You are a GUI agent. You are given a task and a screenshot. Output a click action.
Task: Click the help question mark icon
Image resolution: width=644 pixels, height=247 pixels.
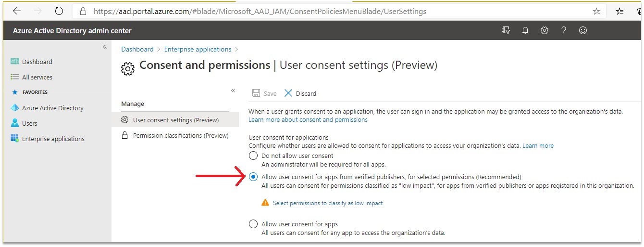pos(564,30)
